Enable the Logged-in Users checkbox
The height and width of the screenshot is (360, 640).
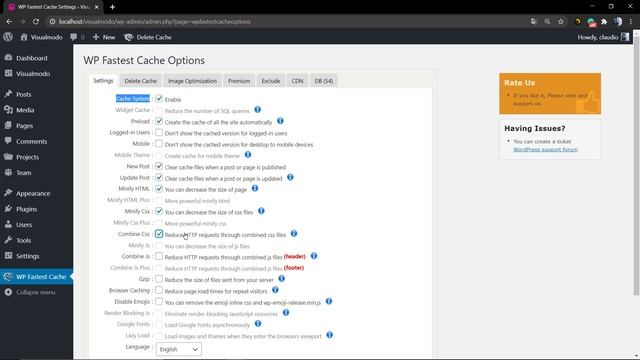tap(159, 133)
